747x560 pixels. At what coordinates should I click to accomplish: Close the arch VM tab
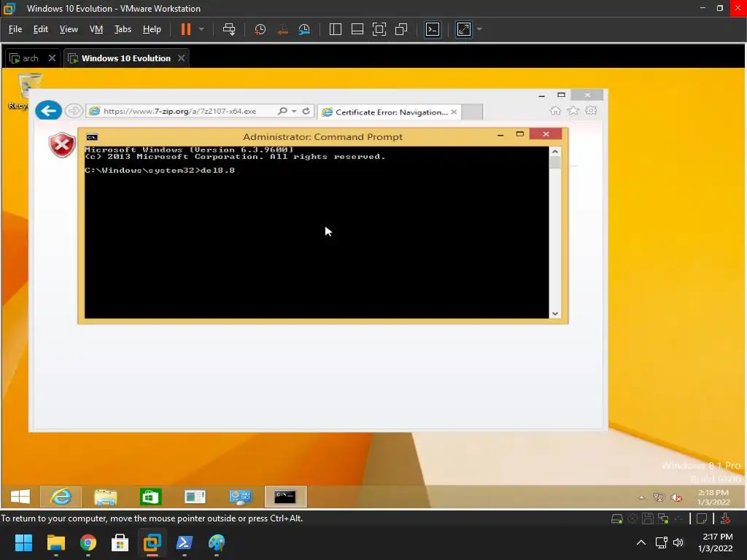point(52,58)
